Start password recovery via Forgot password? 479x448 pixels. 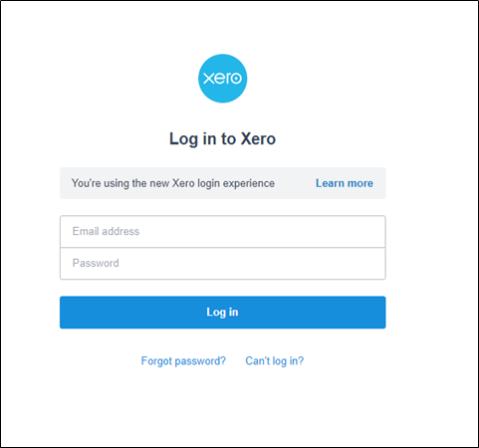(x=183, y=360)
